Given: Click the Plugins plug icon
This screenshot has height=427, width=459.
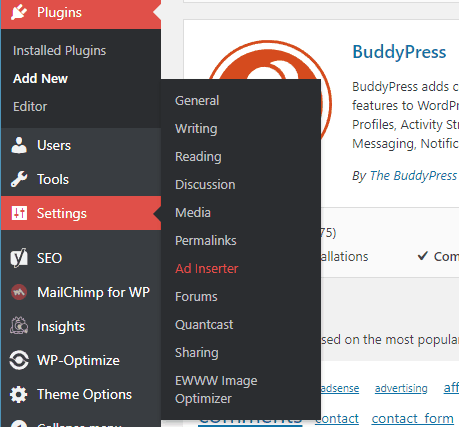Looking at the screenshot, I should 19,12.
